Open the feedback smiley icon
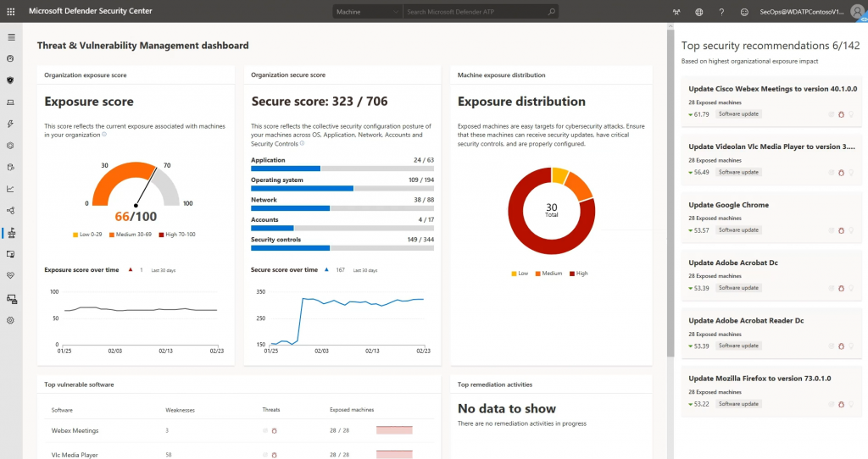 (x=744, y=12)
